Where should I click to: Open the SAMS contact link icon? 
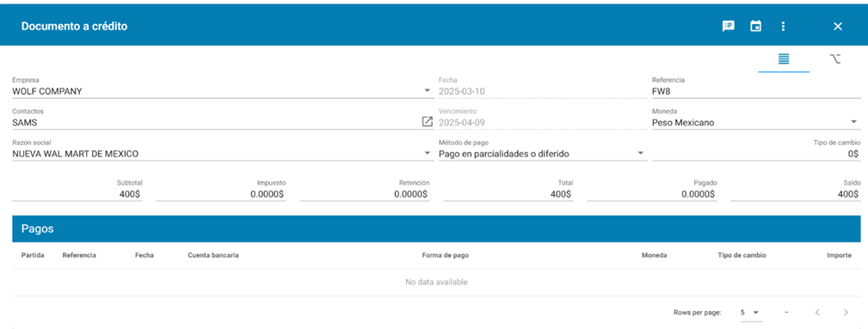pos(427,122)
